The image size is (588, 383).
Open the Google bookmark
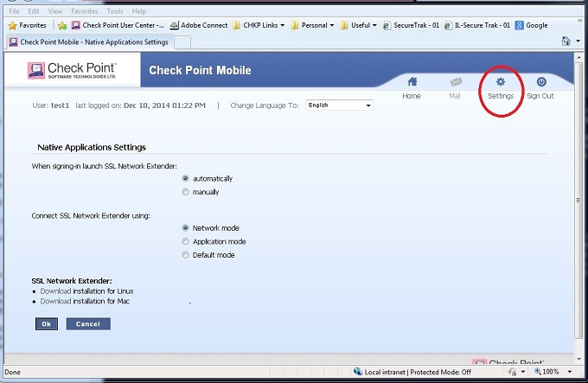(x=532, y=25)
